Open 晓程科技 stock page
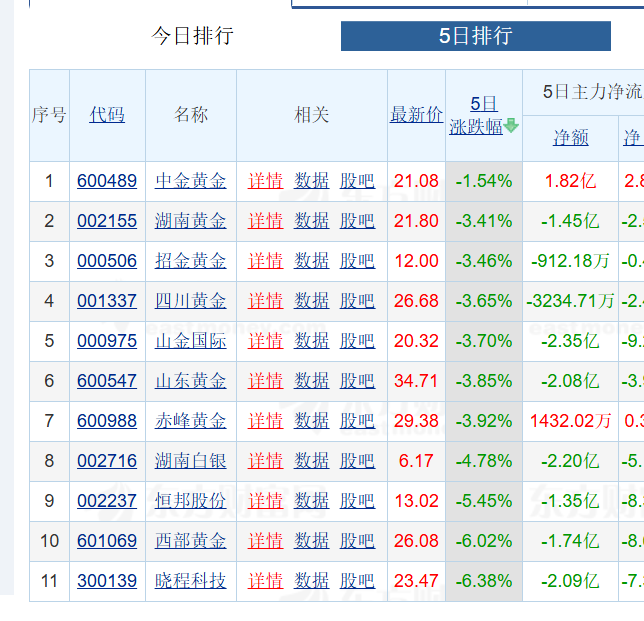The height and width of the screenshot is (621, 644). click(x=191, y=581)
